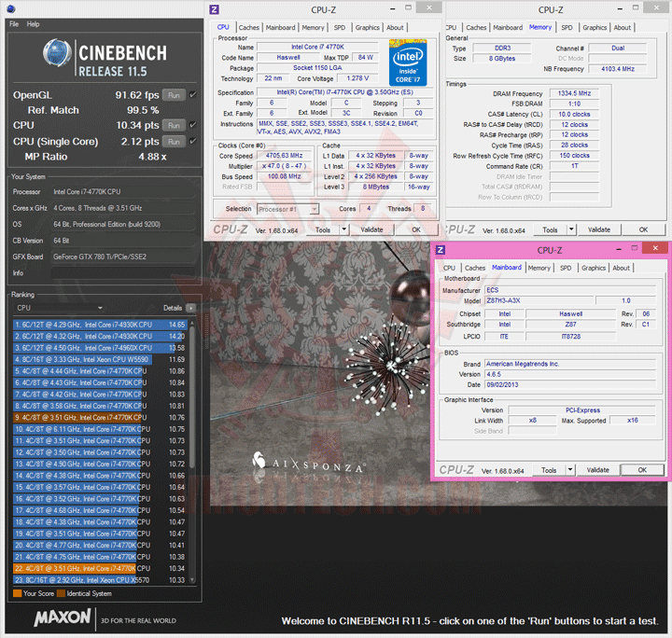Image resolution: width=672 pixels, height=638 pixels.
Task: Click OK in CPU-Z CPU window
Action: pyautogui.click(x=416, y=229)
